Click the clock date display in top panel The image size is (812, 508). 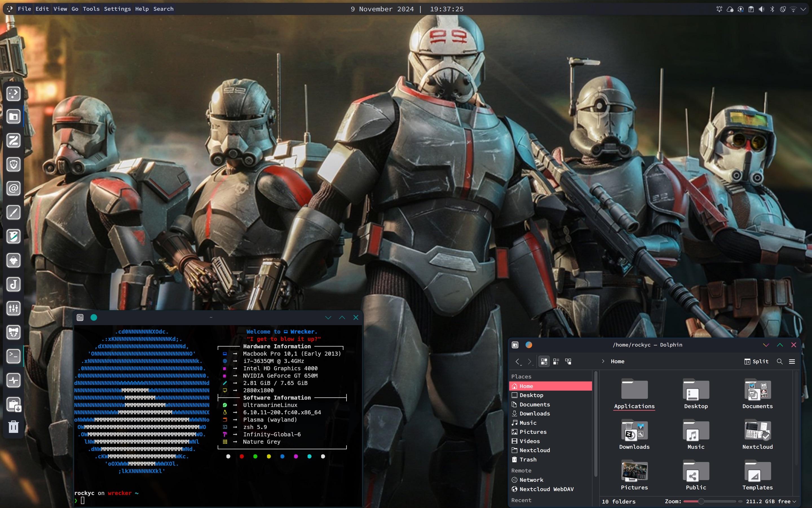click(x=407, y=9)
